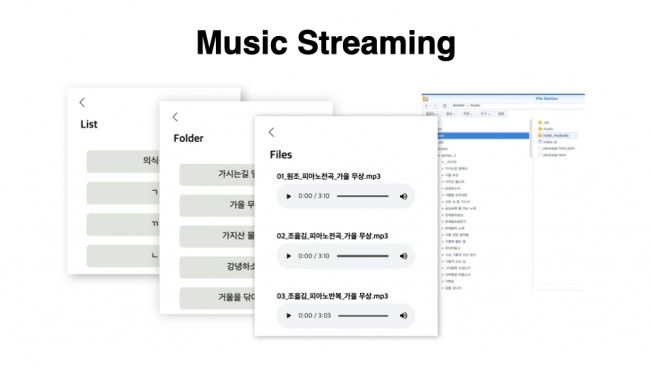Expand the series_1 tree folder
Screen dimensions: 652x367
coord(439,155)
